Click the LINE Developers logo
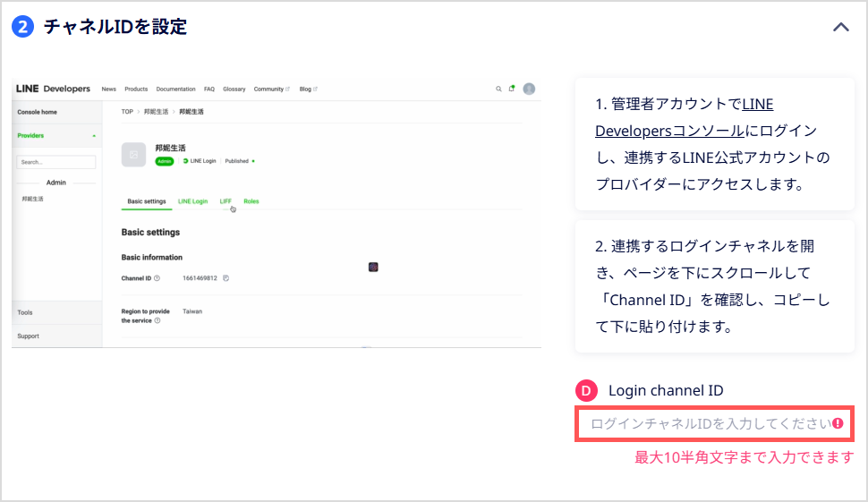This screenshot has height=502, width=868. (53, 89)
